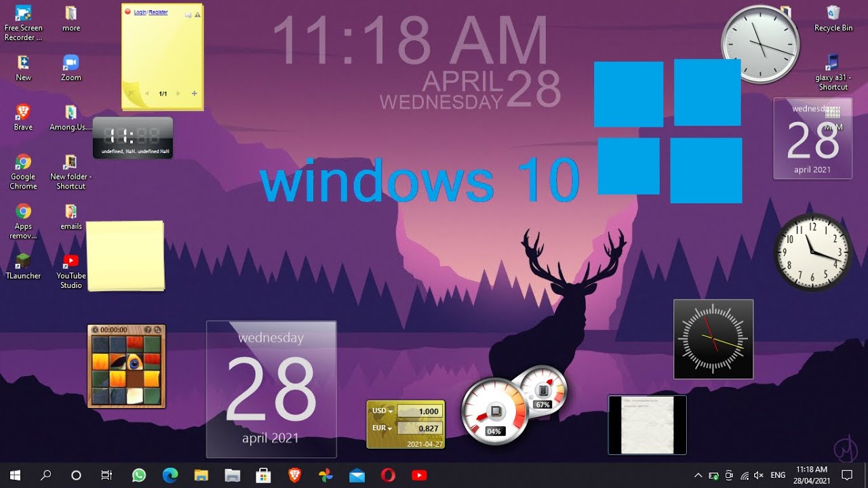Image resolution: width=868 pixels, height=488 pixels.
Task: Select the Among.Us desktop icon
Action: (71, 117)
